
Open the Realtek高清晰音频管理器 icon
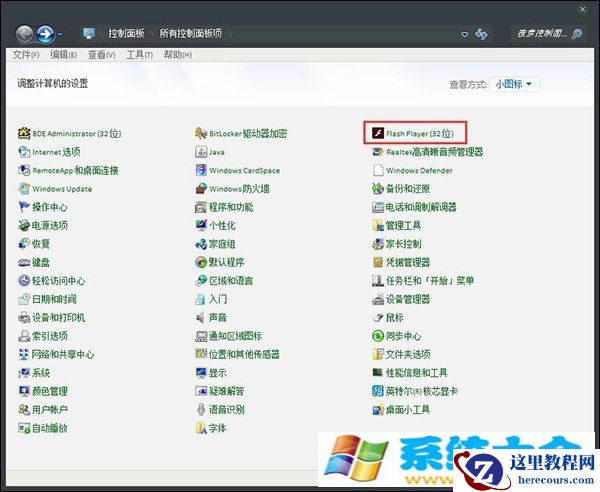coord(378,152)
